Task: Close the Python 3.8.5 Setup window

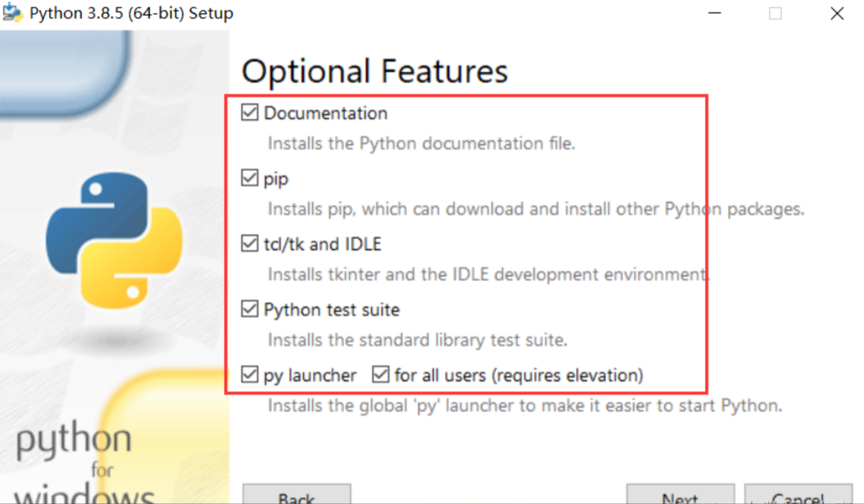Action: (837, 13)
